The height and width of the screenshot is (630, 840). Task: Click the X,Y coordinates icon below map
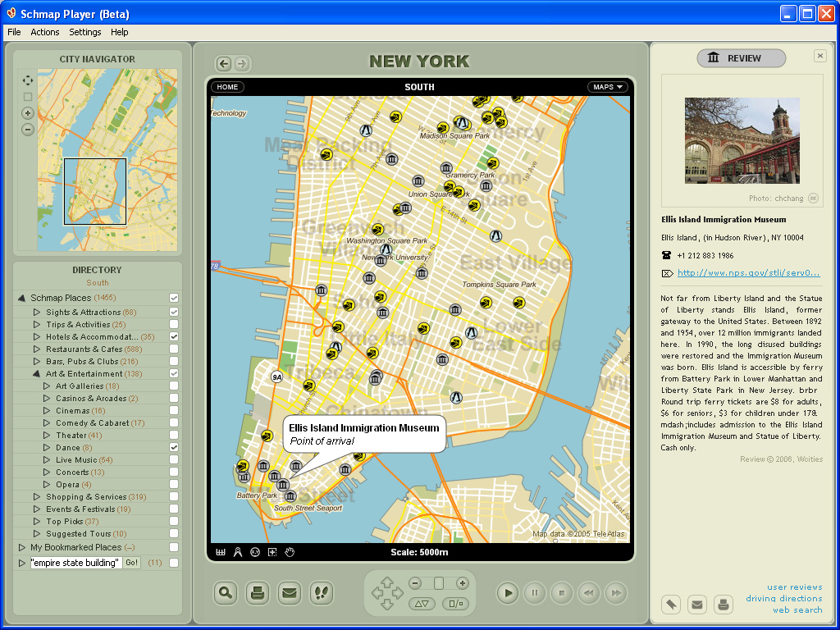click(255, 552)
